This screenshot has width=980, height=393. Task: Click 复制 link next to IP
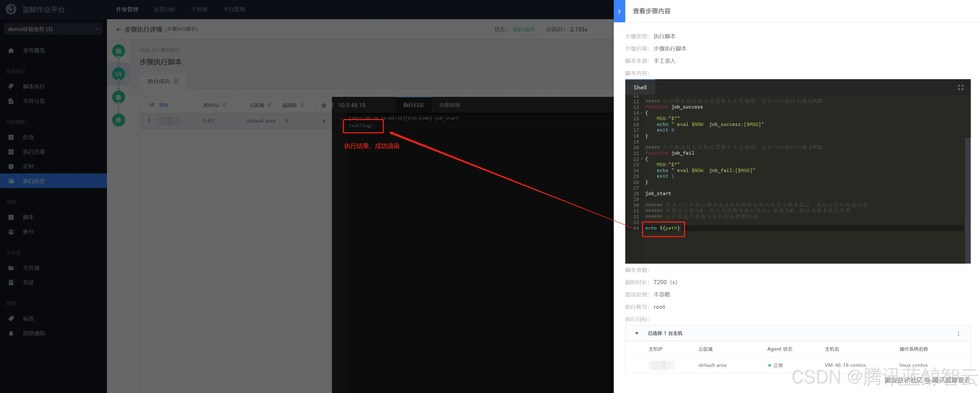[164, 105]
